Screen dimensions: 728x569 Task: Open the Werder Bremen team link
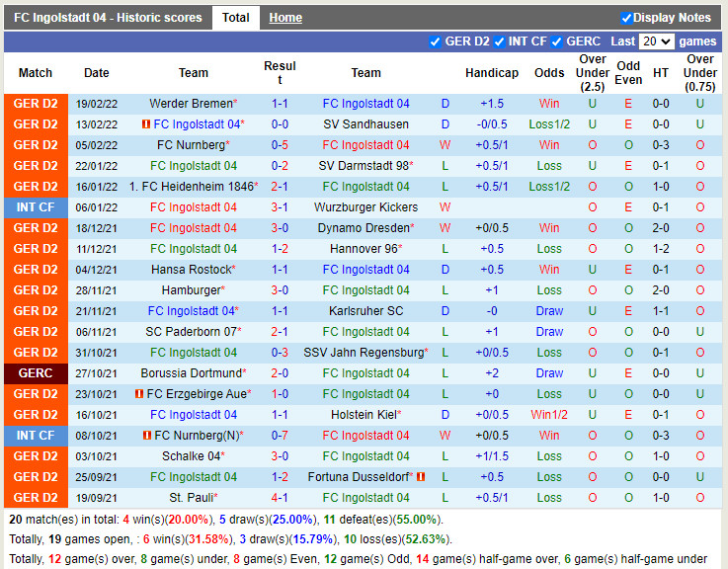tap(191, 104)
